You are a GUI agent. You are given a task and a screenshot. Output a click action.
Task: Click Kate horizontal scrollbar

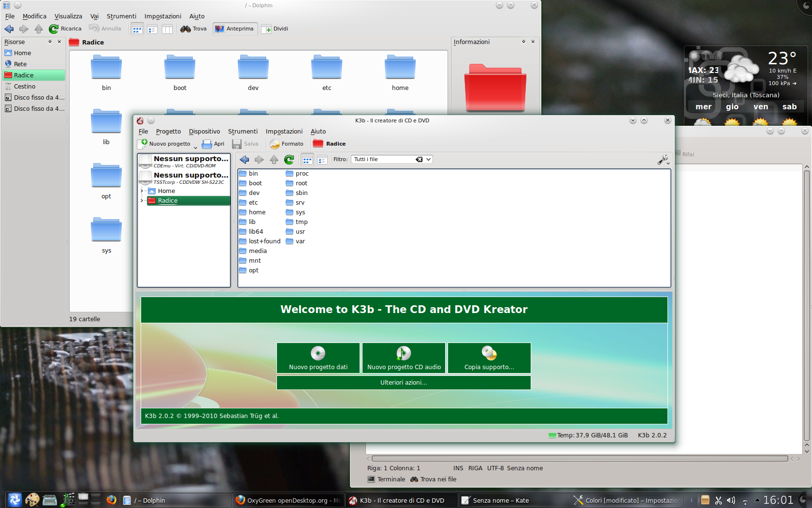(580, 459)
